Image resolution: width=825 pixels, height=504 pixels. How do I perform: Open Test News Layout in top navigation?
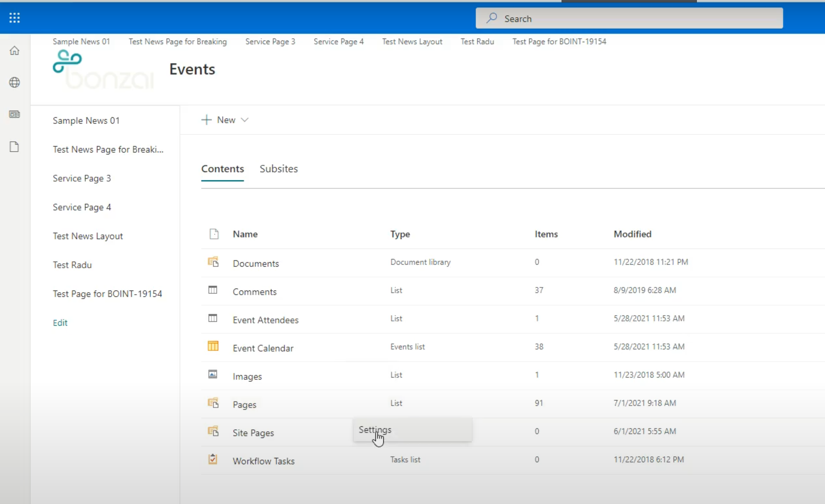click(x=412, y=41)
